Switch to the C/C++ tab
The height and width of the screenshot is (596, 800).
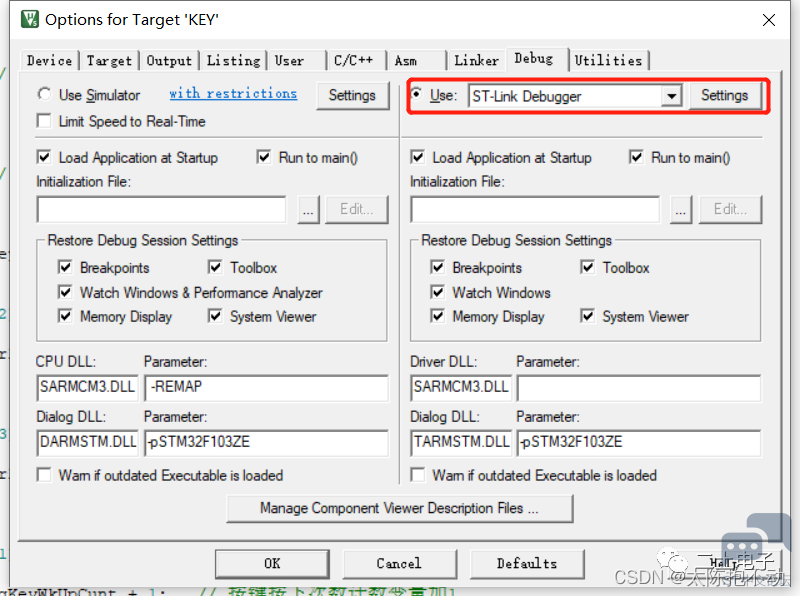click(x=357, y=61)
